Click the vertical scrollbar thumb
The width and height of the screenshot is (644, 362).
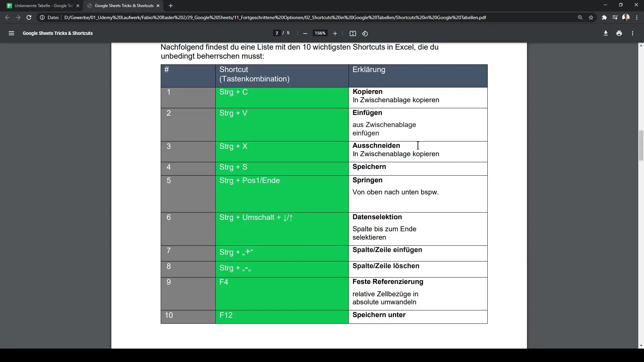point(641,146)
